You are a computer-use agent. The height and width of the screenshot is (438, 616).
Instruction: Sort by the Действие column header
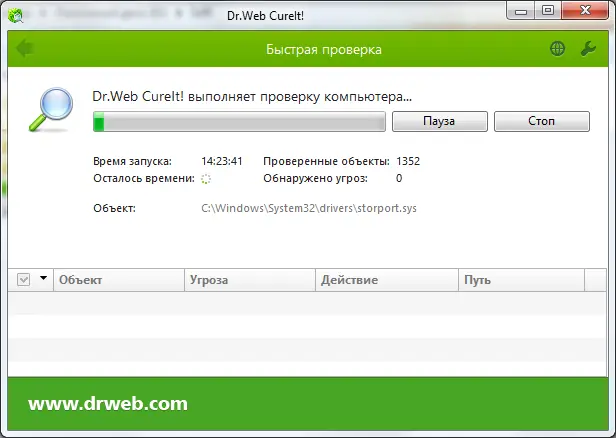387,280
